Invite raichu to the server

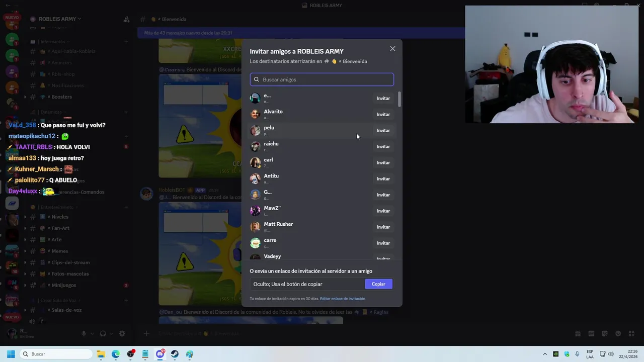click(x=383, y=147)
